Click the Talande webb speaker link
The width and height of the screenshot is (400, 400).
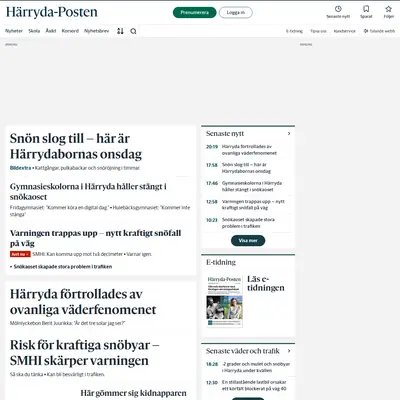[x=379, y=31]
